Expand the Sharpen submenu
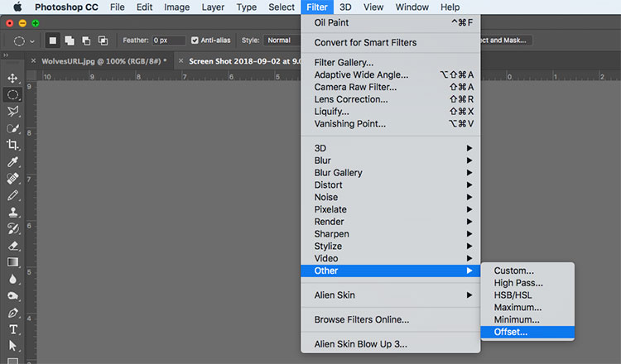The width and height of the screenshot is (621, 364). click(x=391, y=234)
